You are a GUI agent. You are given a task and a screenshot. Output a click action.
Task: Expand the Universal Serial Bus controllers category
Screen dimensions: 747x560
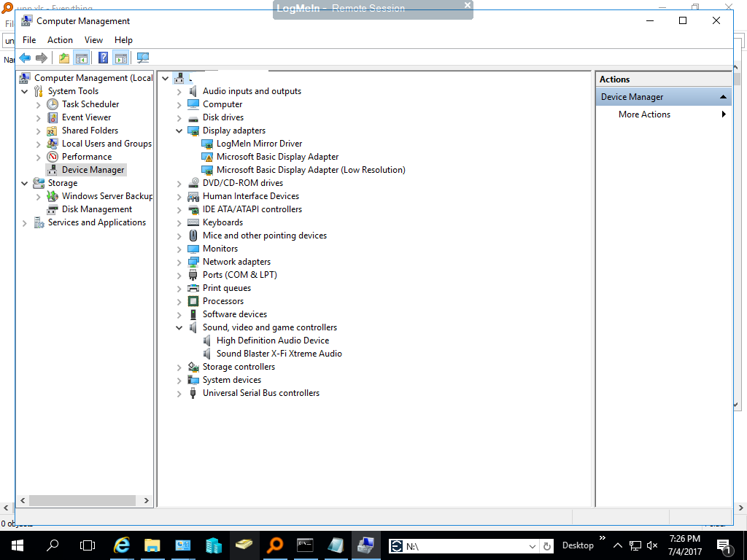click(179, 392)
